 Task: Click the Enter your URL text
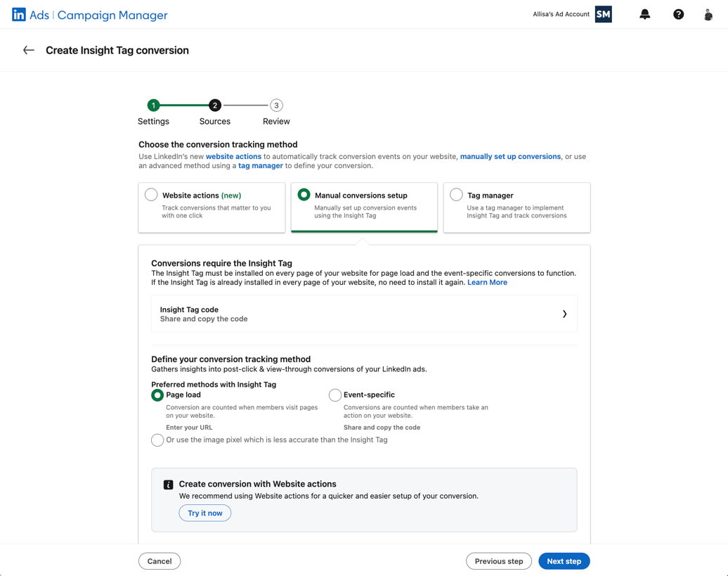click(x=189, y=428)
